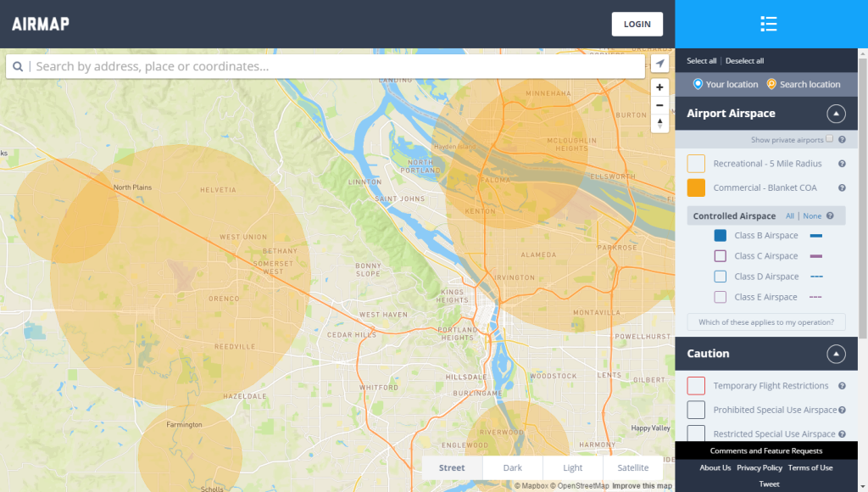Viewport: 868px width, 492px height.
Task: Reset map bearing with compass button
Action: (x=659, y=123)
